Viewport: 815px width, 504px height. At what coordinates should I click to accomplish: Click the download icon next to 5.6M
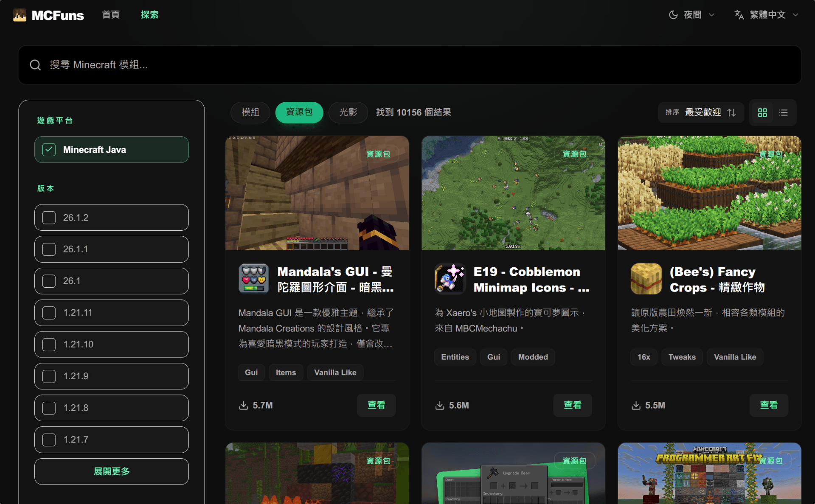click(440, 406)
